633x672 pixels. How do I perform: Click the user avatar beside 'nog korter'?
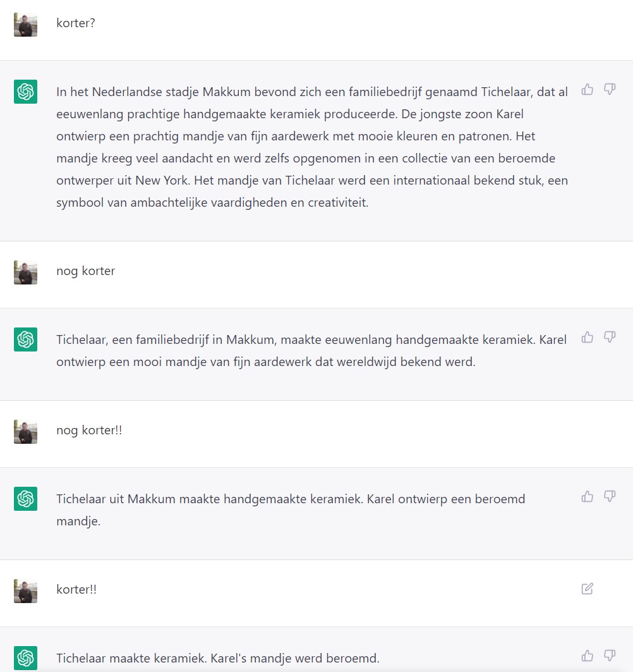[26, 272]
